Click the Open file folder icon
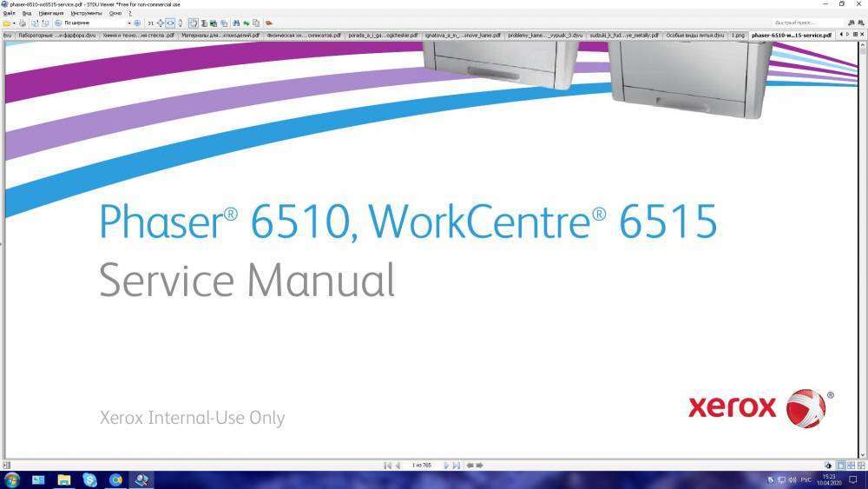868x489 pixels. pyautogui.click(x=6, y=23)
